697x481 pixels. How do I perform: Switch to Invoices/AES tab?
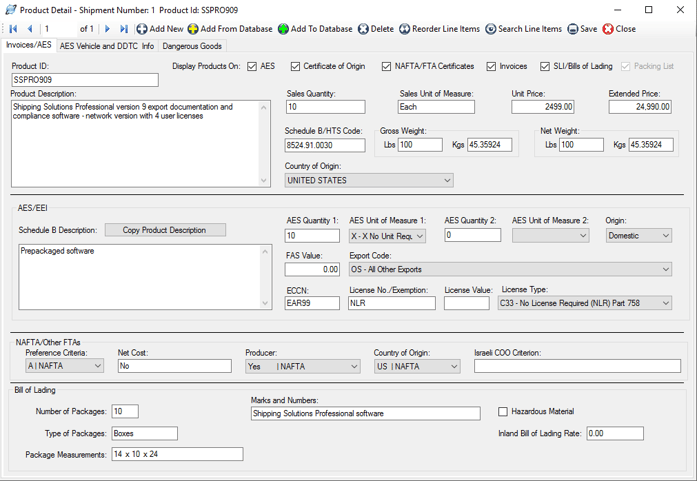28,45
